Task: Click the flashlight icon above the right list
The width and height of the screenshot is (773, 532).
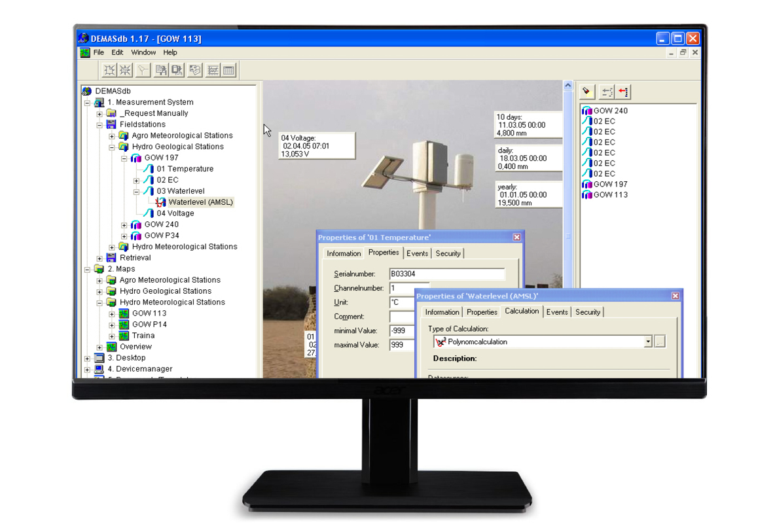Action: pos(587,92)
